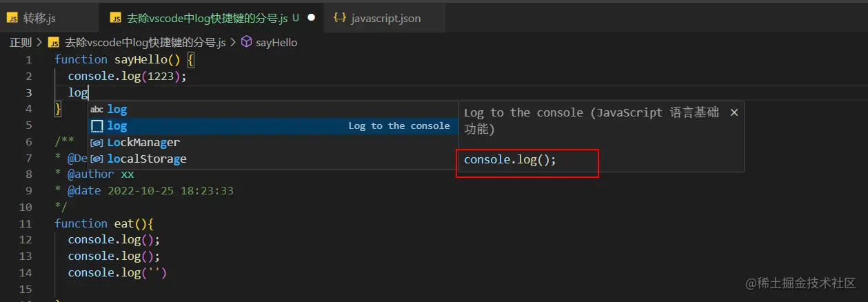
Task: Close the suggestion details panel
Action: pyautogui.click(x=734, y=112)
